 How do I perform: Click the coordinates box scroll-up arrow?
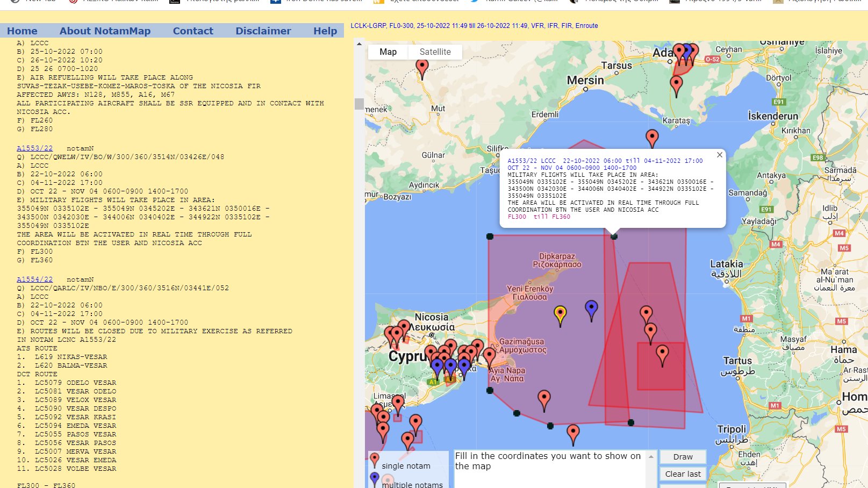pyautogui.click(x=651, y=457)
